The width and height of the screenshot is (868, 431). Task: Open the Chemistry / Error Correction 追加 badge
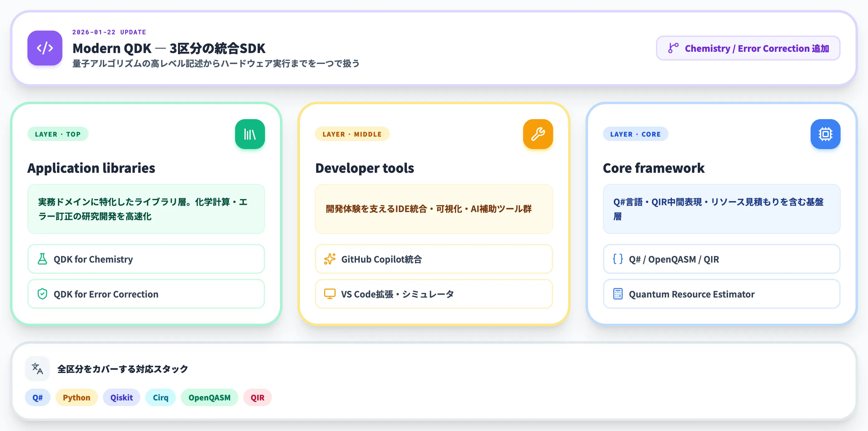748,48
